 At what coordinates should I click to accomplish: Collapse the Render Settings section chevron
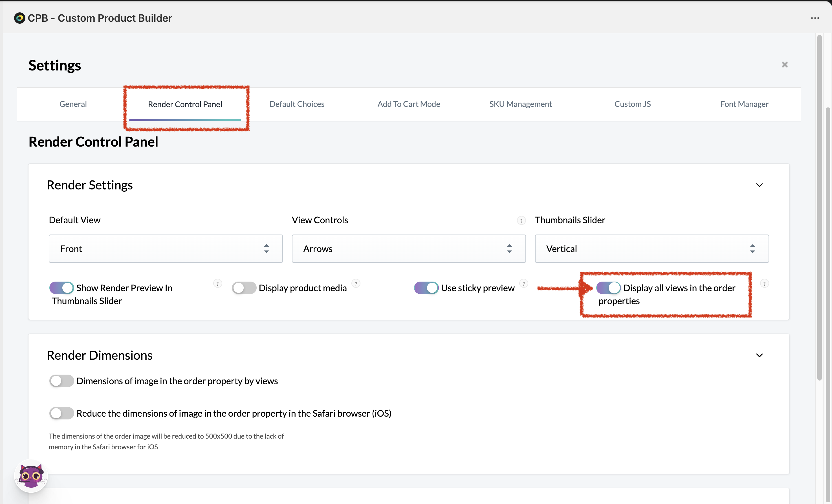(x=760, y=185)
